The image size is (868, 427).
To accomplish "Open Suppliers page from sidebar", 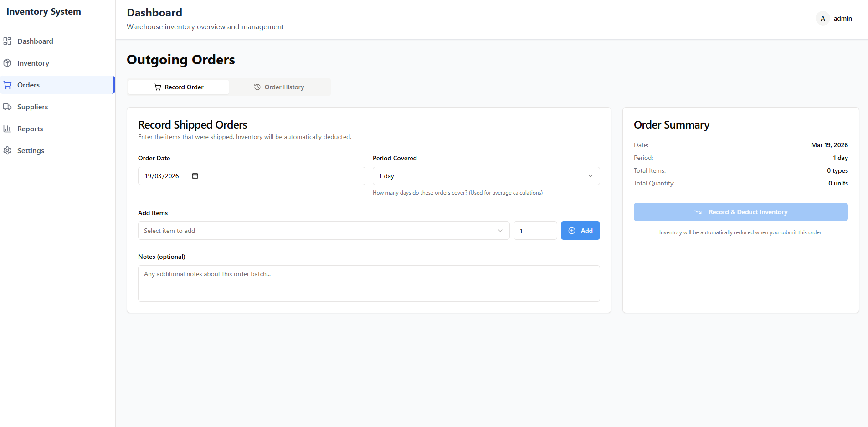I will tap(32, 107).
